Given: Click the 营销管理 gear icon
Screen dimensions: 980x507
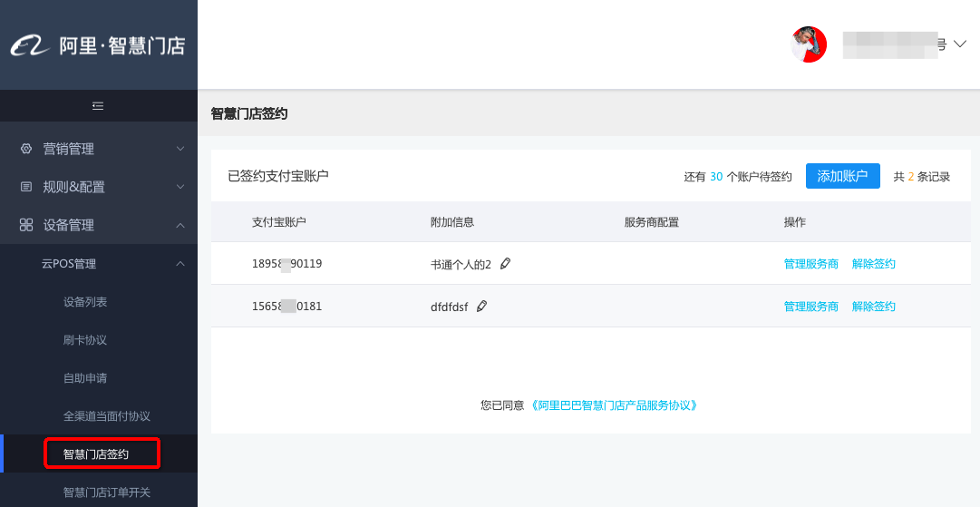Looking at the screenshot, I should point(25,149).
